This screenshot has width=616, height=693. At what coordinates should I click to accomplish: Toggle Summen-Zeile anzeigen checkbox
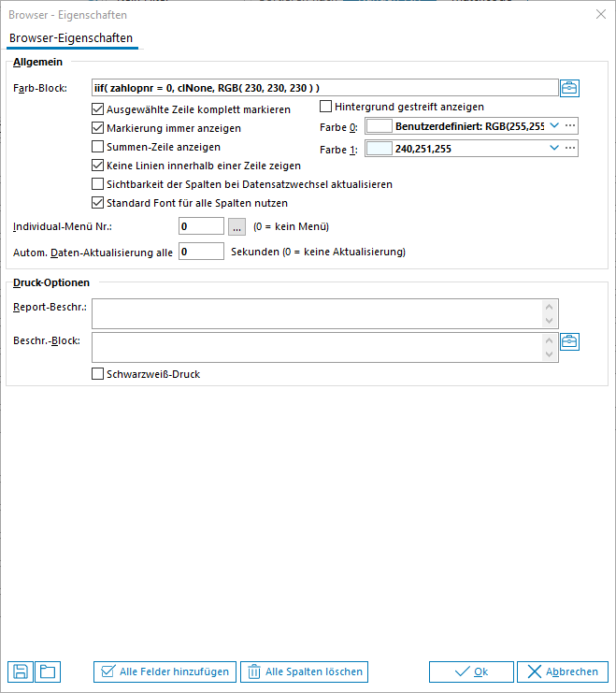pos(98,147)
